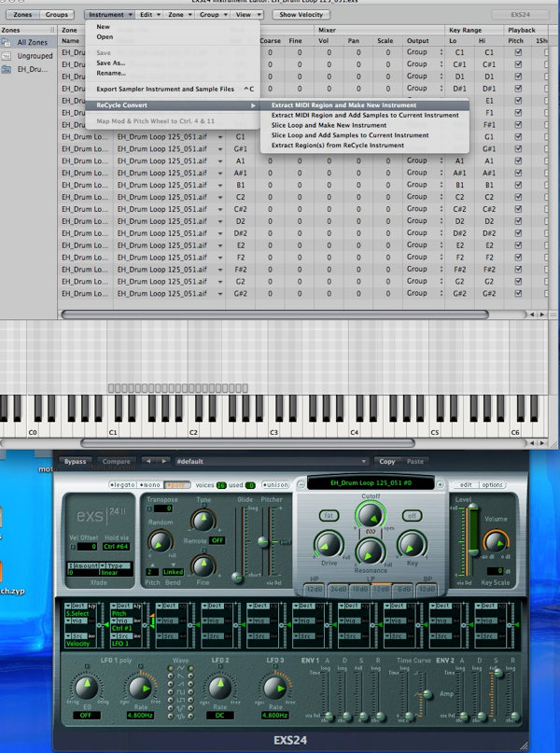560x753 pixels.
Task: Open Output group selector for C1 row
Action: click(425, 52)
